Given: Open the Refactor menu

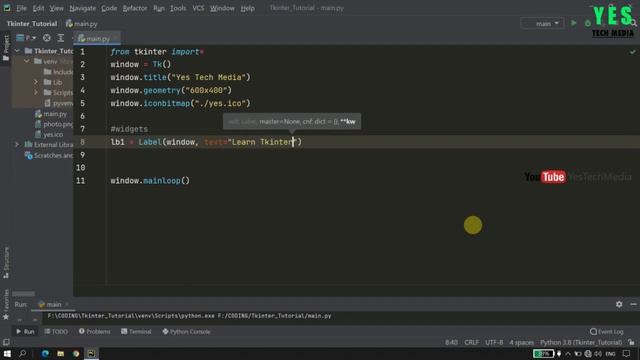Looking at the screenshot, I should coord(135,8).
